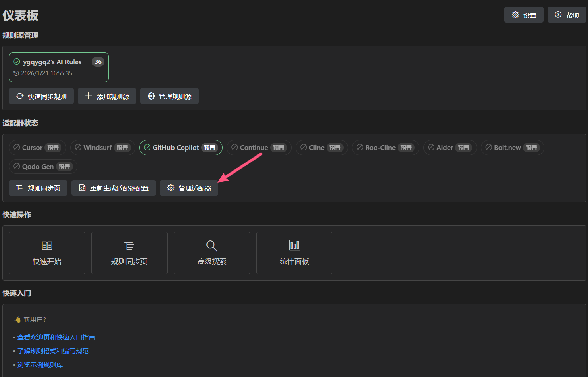This screenshot has width=588, height=377.
Task: Enable the Bolt.new adapter chip
Action: point(512,148)
